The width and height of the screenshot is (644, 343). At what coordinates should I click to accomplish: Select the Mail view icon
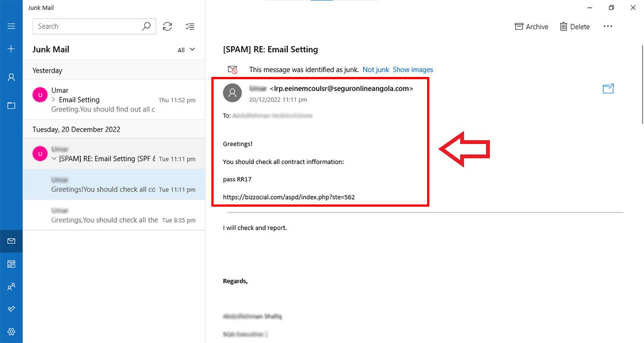[x=11, y=241]
